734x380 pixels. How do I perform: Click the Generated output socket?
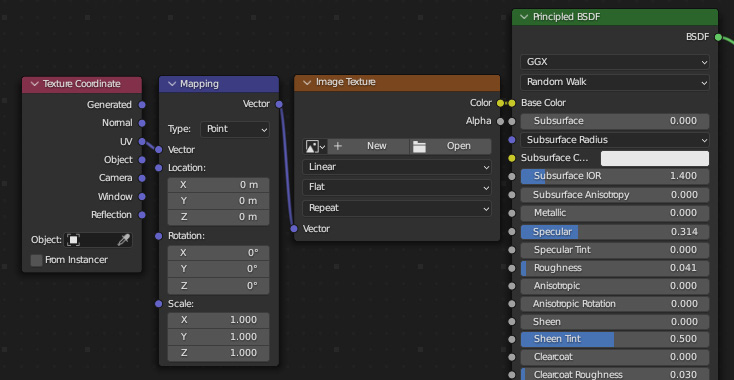point(142,105)
